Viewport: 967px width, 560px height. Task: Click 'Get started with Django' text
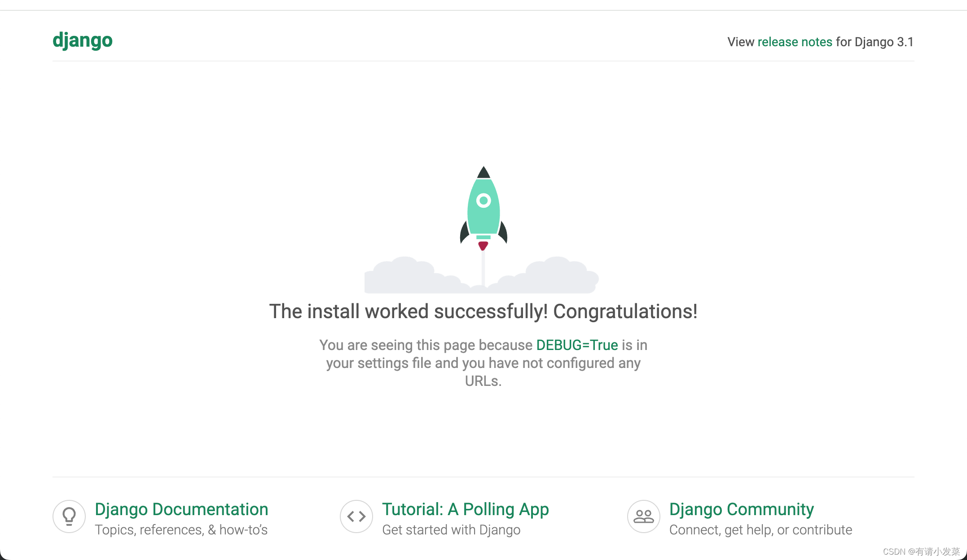[x=451, y=530]
